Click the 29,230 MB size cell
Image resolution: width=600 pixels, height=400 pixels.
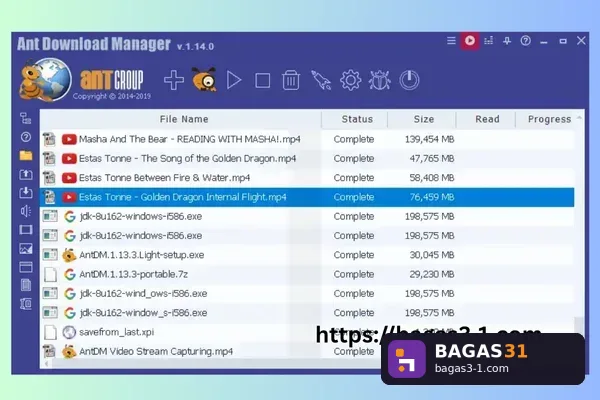(432, 274)
